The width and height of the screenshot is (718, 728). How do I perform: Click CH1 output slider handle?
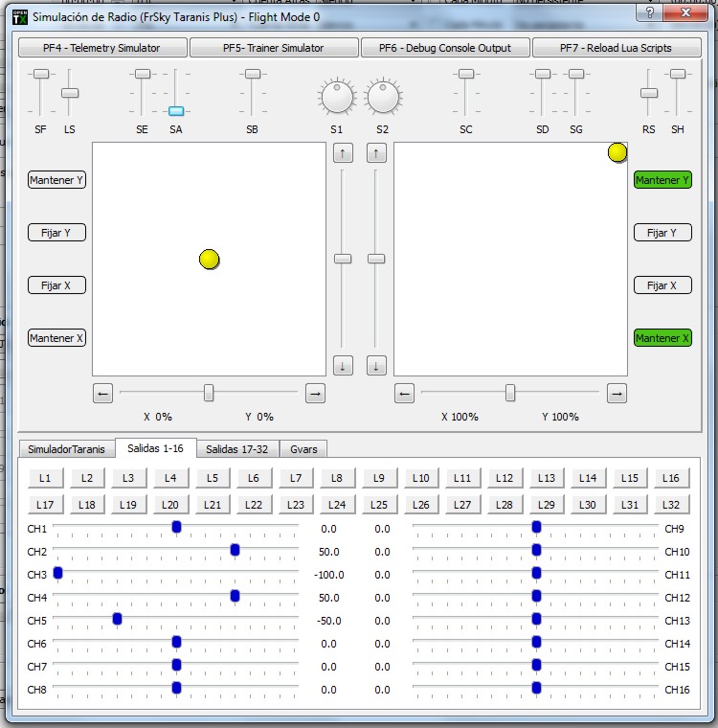click(x=176, y=527)
